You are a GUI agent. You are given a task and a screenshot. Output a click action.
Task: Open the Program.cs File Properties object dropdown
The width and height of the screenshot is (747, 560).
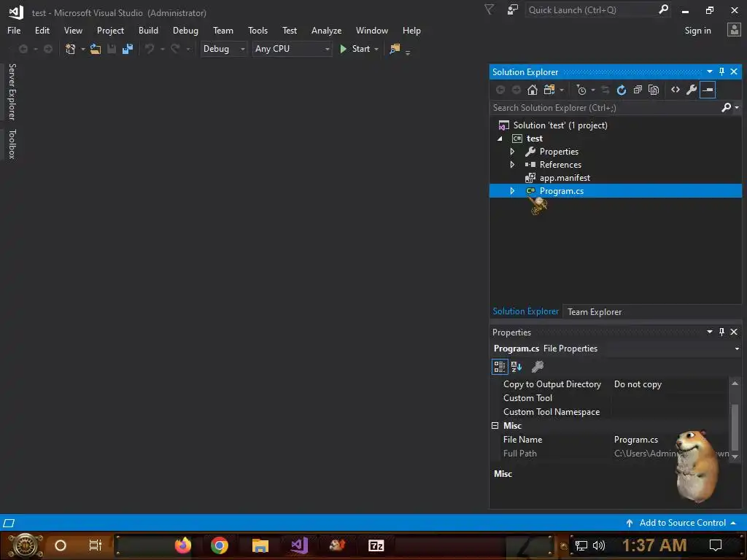coord(737,349)
